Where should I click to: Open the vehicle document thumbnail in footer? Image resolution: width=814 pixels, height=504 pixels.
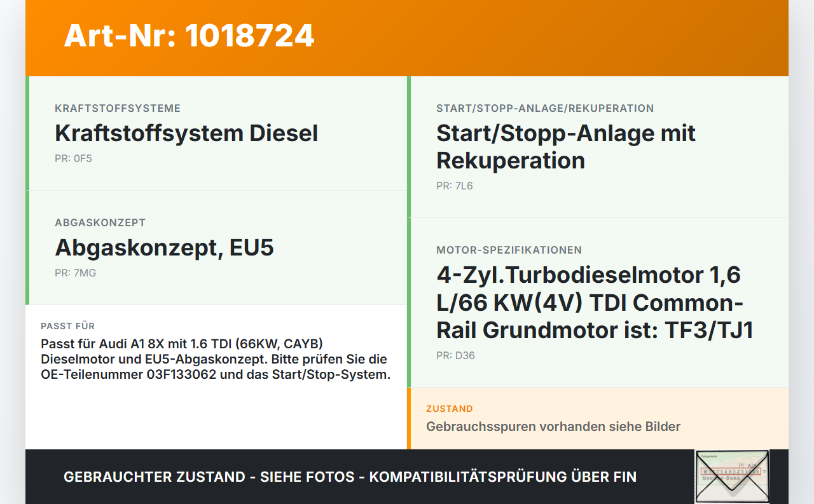coord(732,477)
